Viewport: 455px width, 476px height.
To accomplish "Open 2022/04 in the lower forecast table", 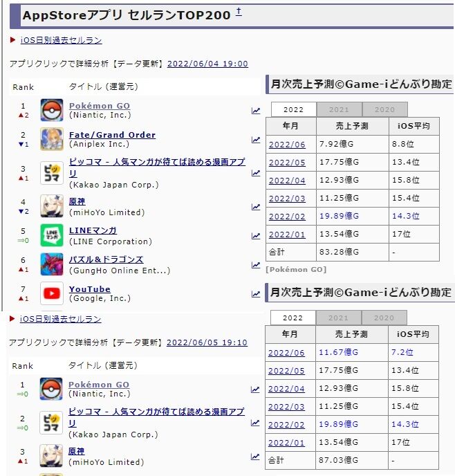I will click(286, 389).
